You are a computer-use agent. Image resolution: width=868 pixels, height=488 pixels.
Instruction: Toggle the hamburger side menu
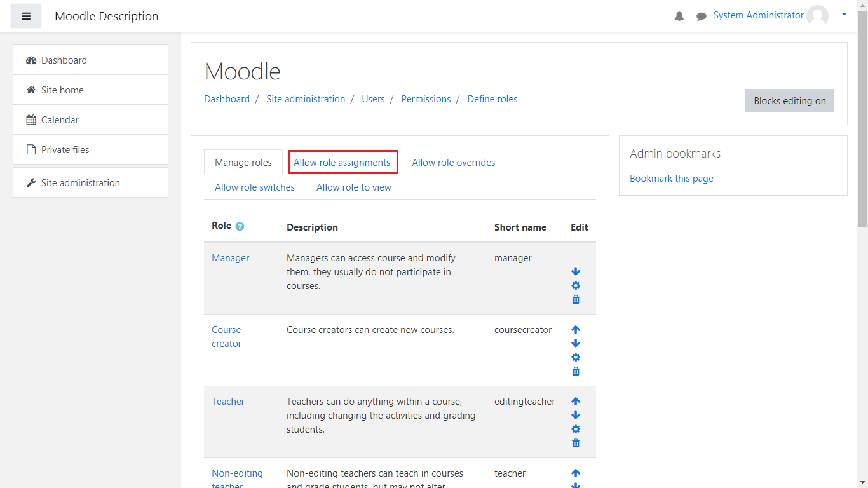point(26,17)
